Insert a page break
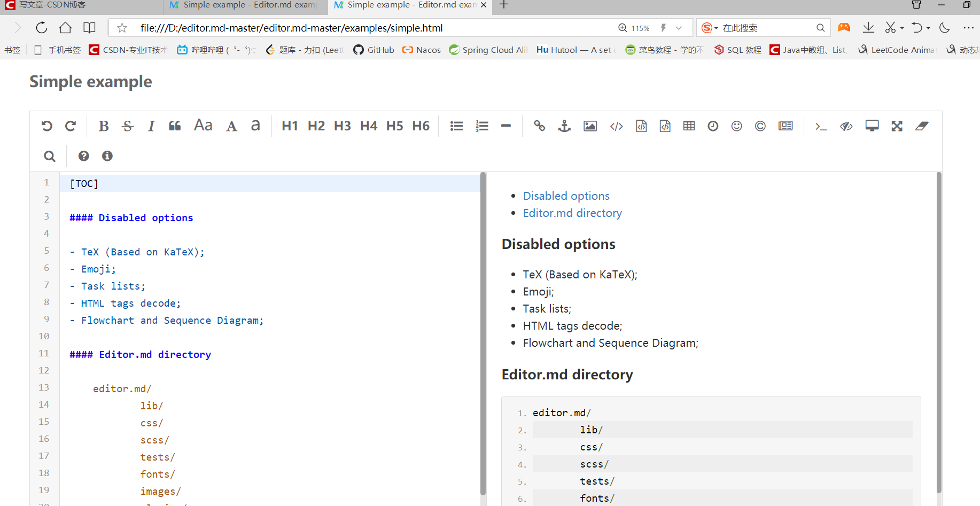Image resolution: width=980 pixels, height=506 pixels. point(785,126)
